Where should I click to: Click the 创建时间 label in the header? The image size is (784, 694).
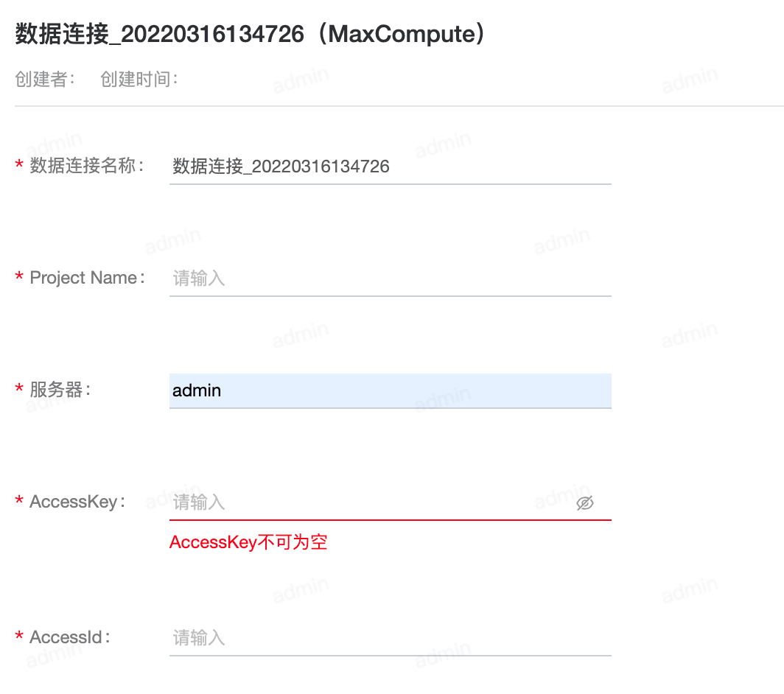tap(139, 79)
